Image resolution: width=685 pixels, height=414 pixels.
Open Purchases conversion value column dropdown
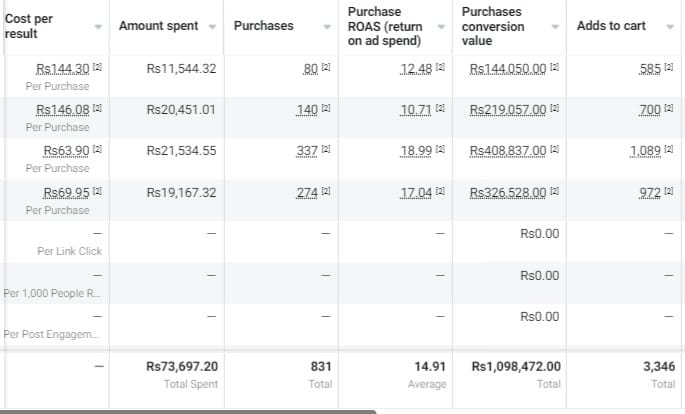[556, 26]
